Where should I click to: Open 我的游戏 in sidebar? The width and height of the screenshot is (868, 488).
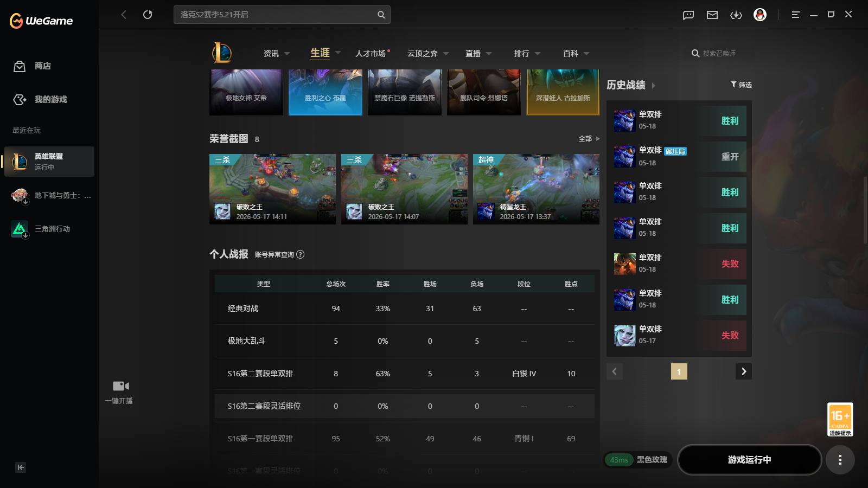(x=40, y=99)
